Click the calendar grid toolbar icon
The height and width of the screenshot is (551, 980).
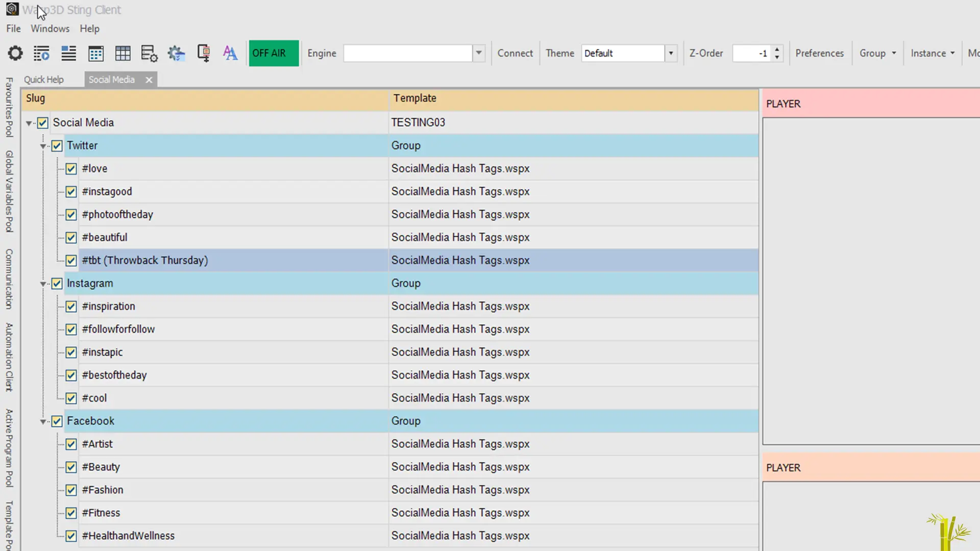(x=95, y=53)
